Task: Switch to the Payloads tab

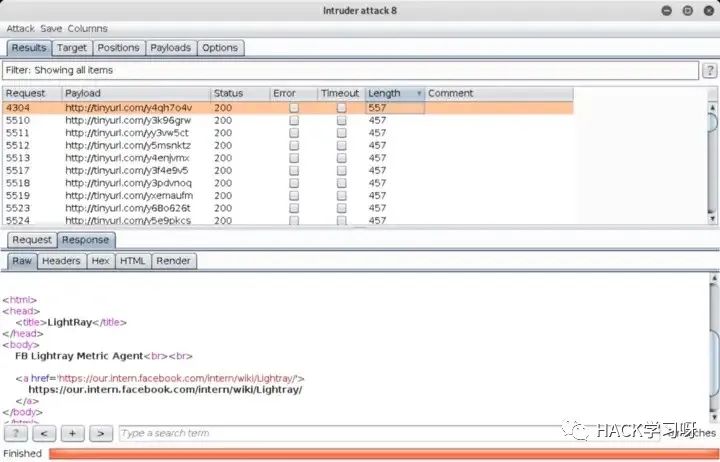Action: [170, 48]
